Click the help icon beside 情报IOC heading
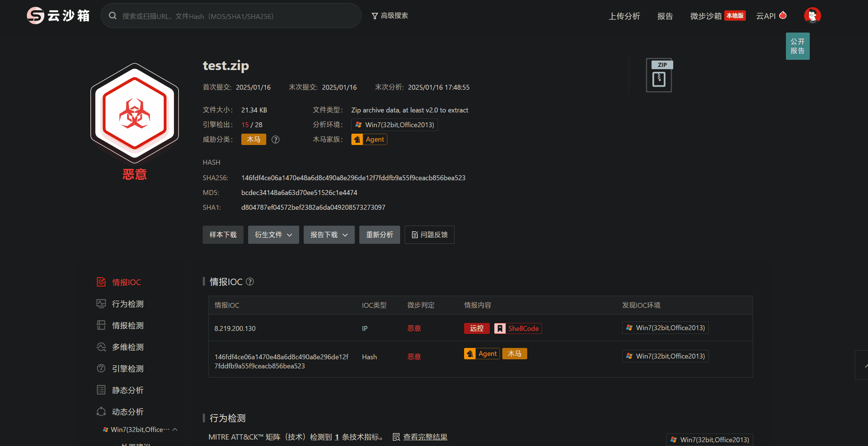 pyautogui.click(x=250, y=282)
